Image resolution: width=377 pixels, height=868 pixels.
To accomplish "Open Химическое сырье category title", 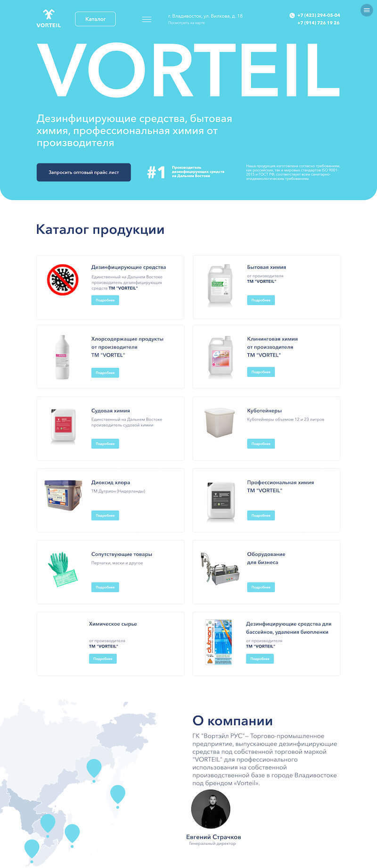I will [x=113, y=624].
